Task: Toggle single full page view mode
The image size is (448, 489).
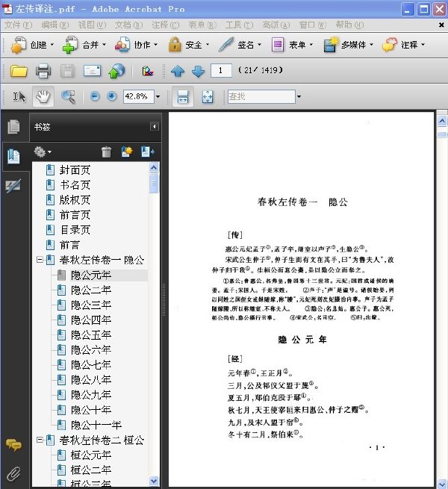Action: 208,96
